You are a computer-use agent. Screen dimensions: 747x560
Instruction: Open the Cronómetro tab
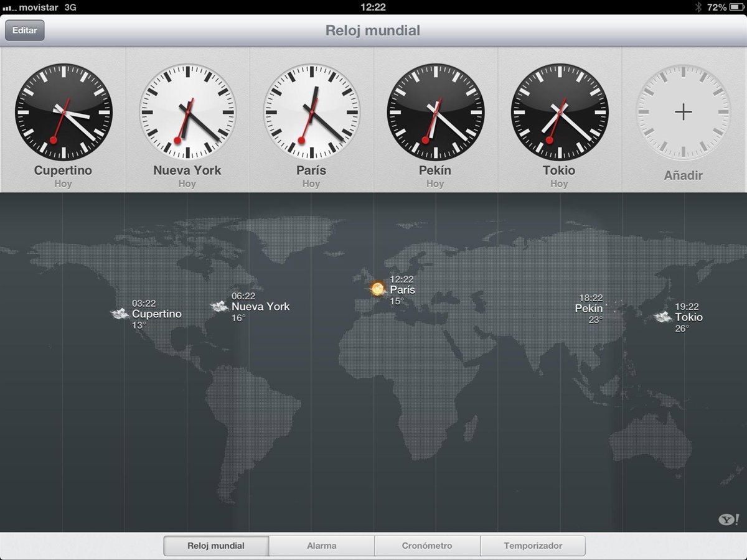pos(427,546)
